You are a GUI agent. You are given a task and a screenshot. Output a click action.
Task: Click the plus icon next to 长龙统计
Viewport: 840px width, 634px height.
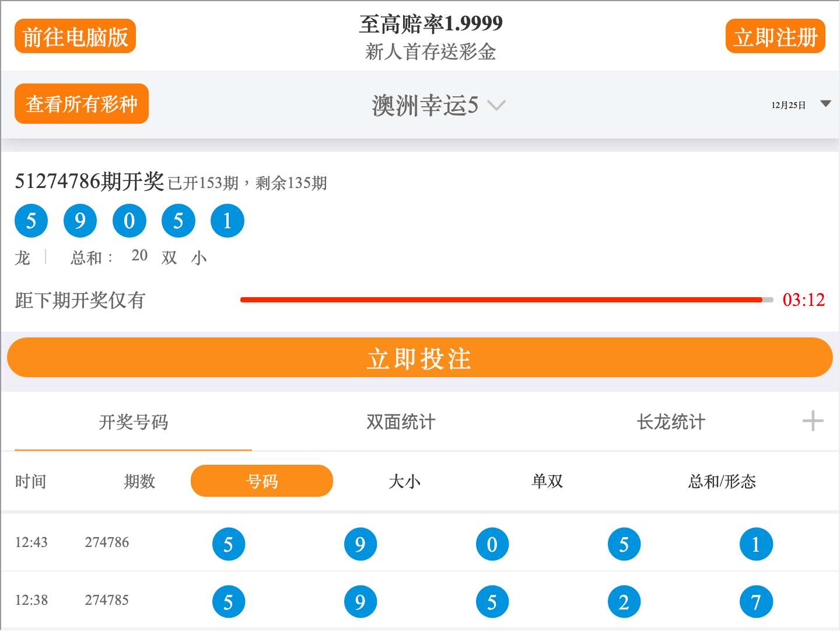pos(812,420)
